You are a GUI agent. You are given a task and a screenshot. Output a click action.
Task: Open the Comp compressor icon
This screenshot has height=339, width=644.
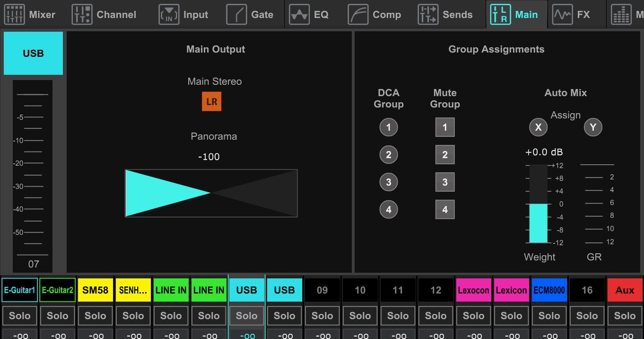coord(358,15)
